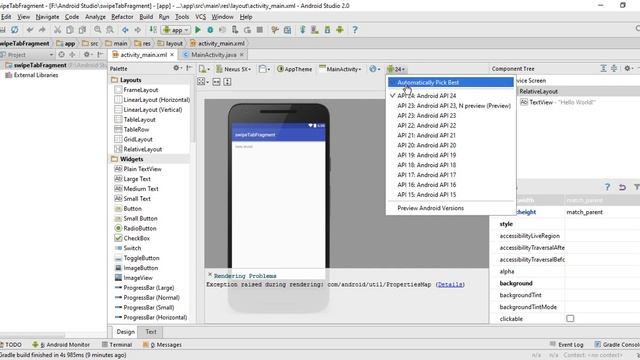Image resolution: width=640 pixels, height=360 pixels.
Task: Open the Project view selector dropdown
Action: [x=28, y=55]
